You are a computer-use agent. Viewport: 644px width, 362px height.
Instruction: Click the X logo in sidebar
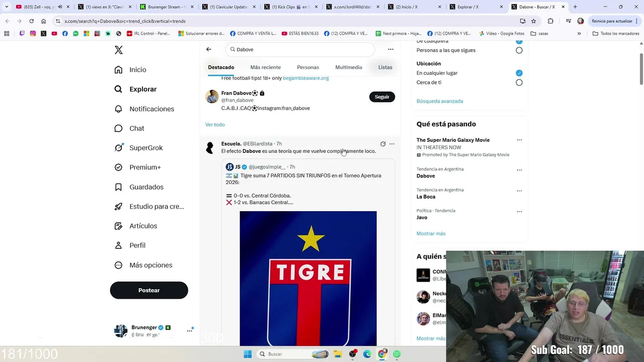118,50
